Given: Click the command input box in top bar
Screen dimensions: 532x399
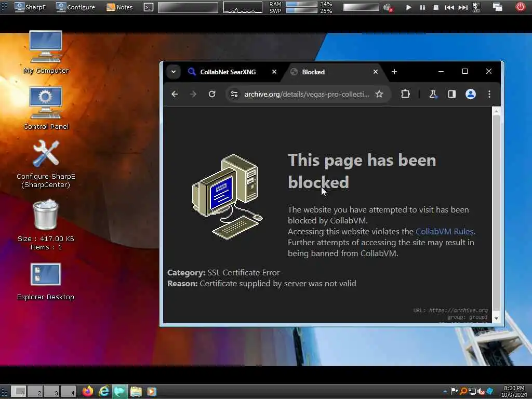Looking at the screenshot, I should (188, 7).
